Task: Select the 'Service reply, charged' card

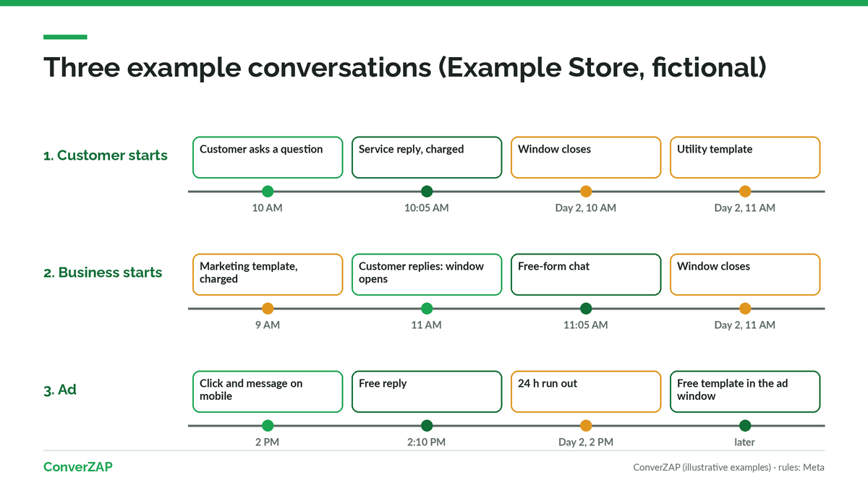Action: (427, 157)
